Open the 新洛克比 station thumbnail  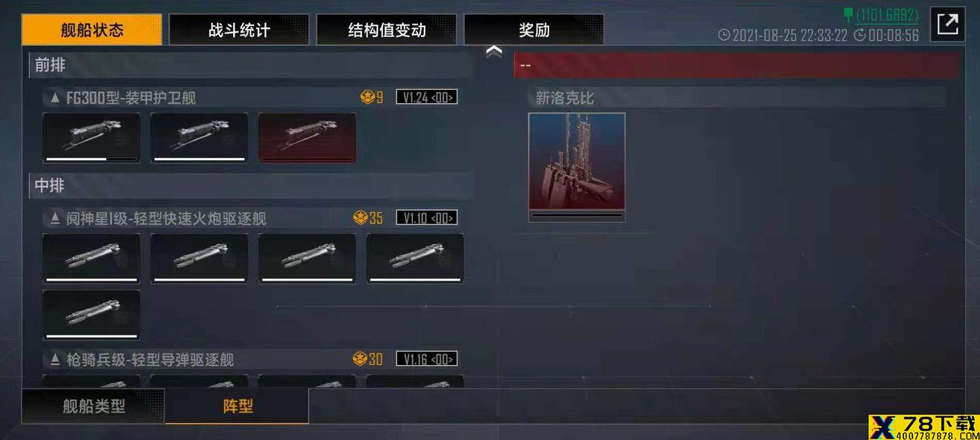click(577, 162)
